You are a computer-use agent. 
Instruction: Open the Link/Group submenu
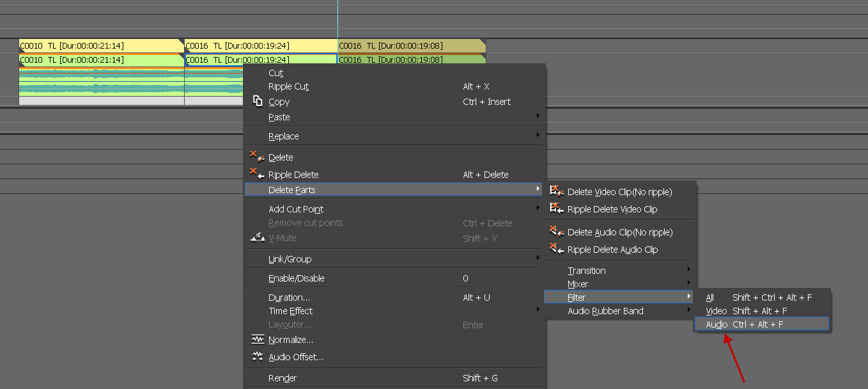(x=290, y=259)
